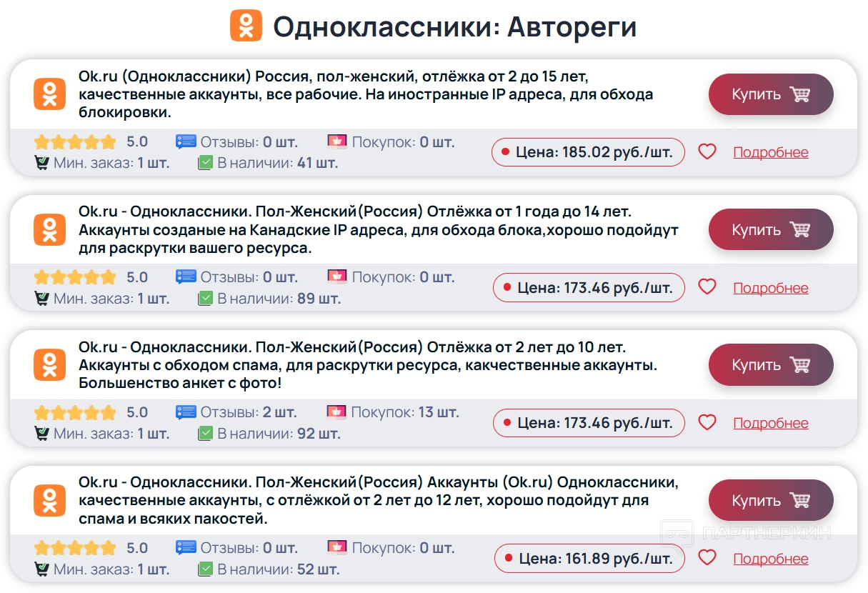Click the green in-stock check icon beside '41 шт.'
The height and width of the screenshot is (593, 868).
click(x=205, y=163)
